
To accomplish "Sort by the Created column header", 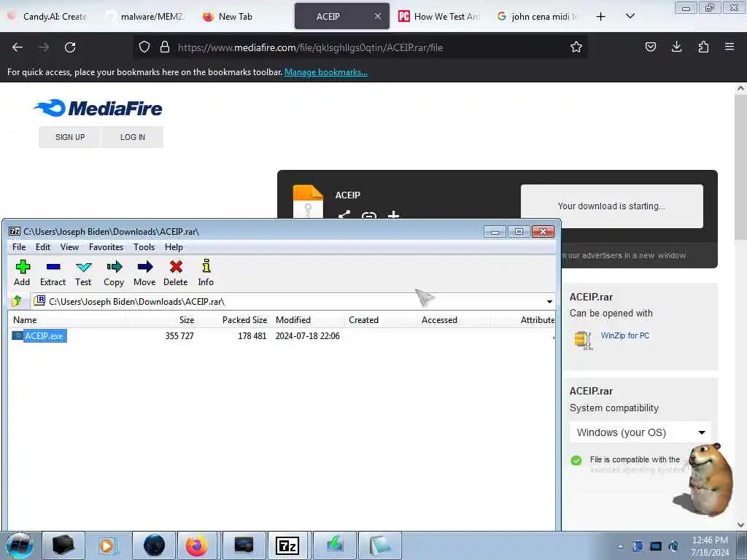I will point(381,320).
